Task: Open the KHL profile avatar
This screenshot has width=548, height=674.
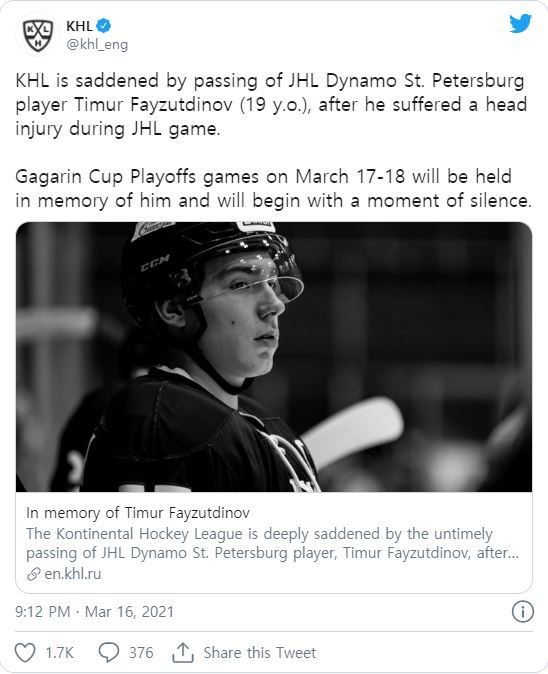Action: 38,35
